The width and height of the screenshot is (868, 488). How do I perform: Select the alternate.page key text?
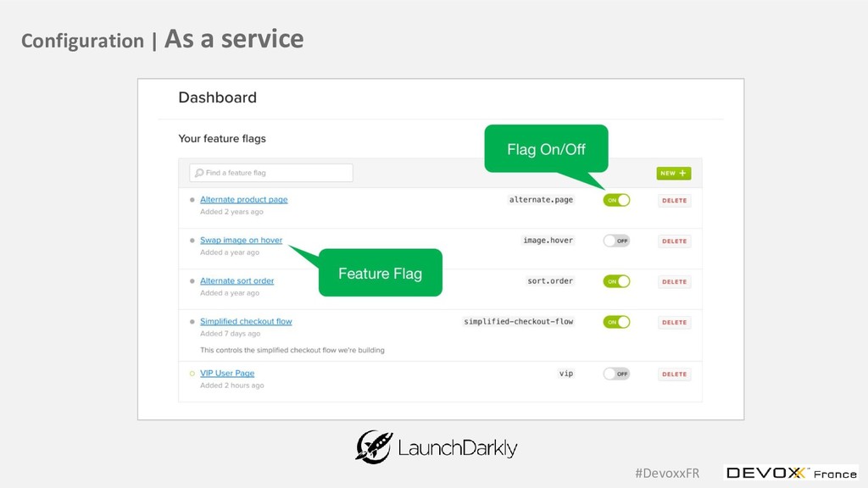(541, 200)
